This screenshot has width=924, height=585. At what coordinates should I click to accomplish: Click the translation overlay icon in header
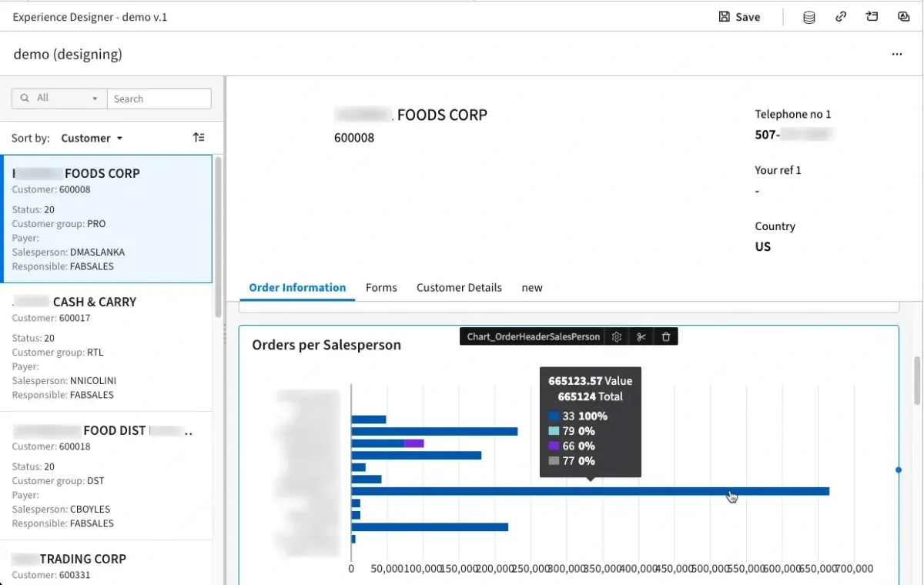pyautogui.click(x=904, y=17)
